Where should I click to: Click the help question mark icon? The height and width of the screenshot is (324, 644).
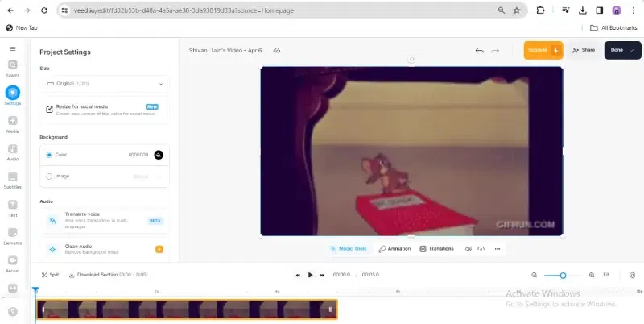tap(13, 312)
